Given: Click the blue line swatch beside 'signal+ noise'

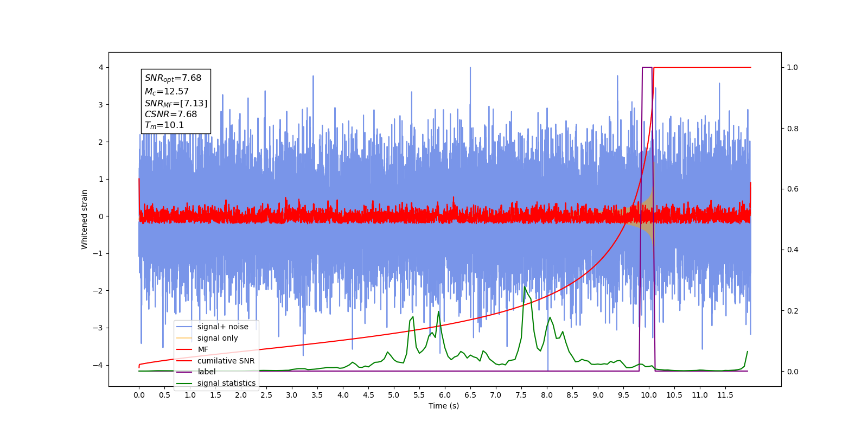Looking at the screenshot, I should coord(184,327).
